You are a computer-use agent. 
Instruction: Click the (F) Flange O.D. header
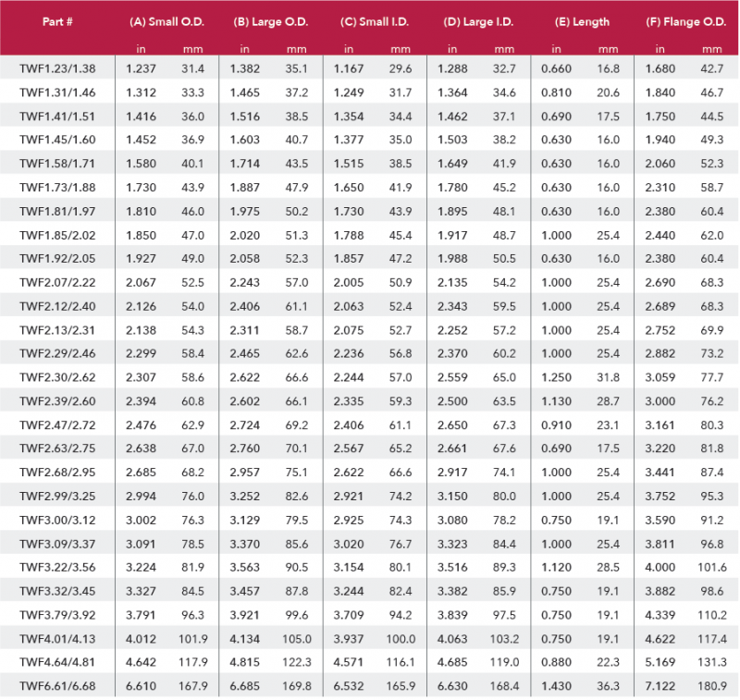[685, 20]
